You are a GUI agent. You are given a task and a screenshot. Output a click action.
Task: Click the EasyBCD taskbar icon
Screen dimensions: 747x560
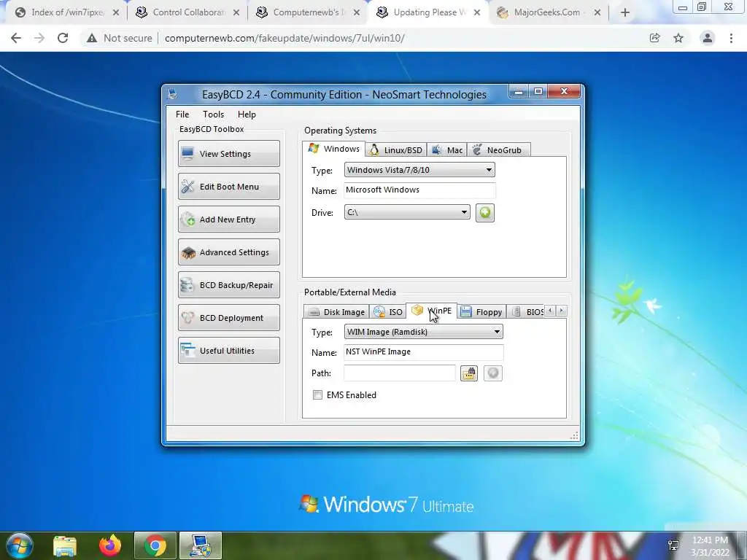click(201, 545)
